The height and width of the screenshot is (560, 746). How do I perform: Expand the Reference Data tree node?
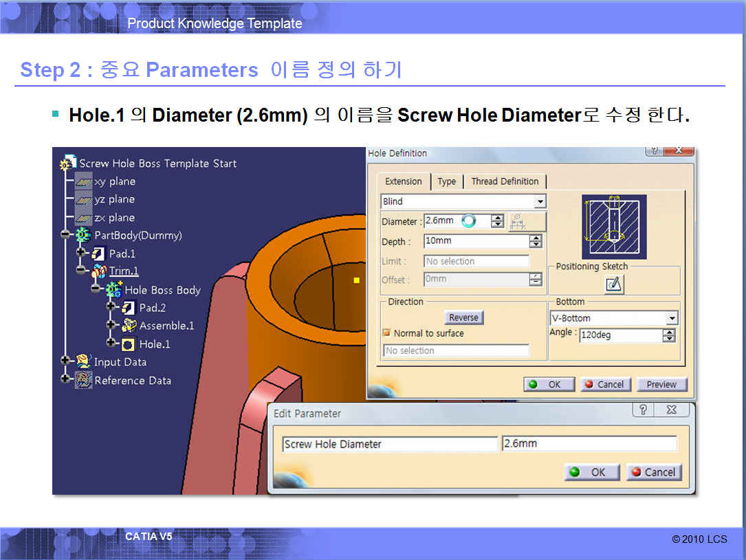(x=65, y=379)
